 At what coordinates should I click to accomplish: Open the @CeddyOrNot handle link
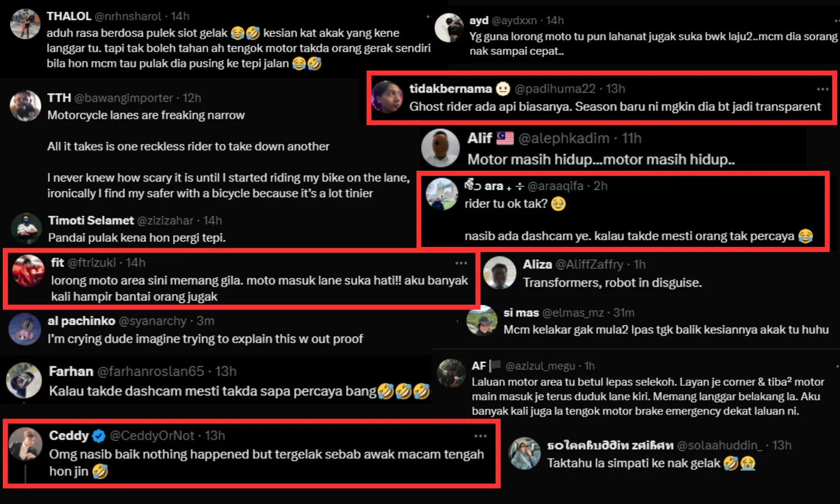tap(152, 436)
